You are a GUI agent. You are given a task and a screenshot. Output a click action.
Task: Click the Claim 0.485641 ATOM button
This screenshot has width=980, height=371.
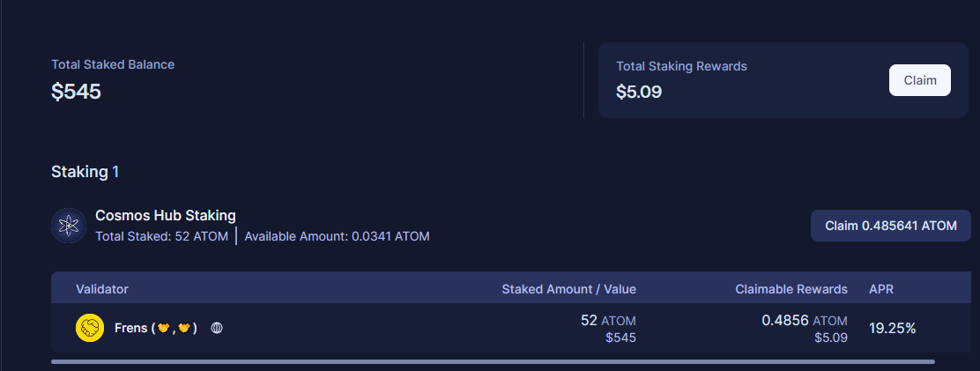click(x=891, y=226)
